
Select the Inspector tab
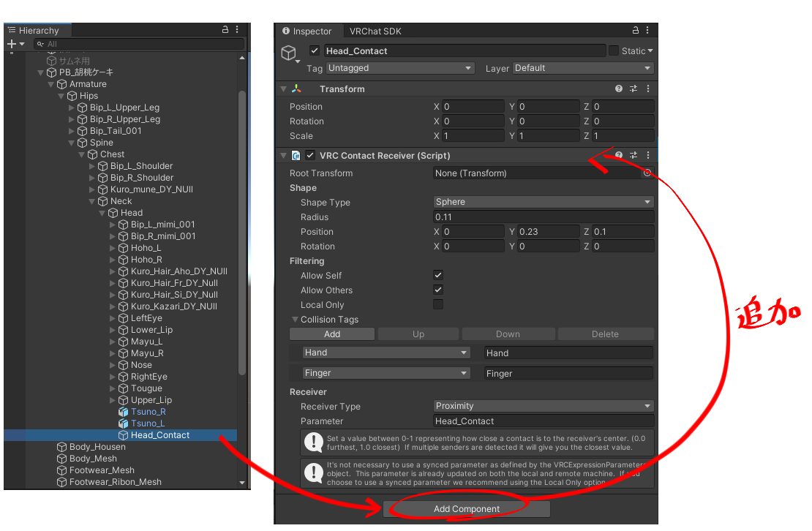point(307,31)
